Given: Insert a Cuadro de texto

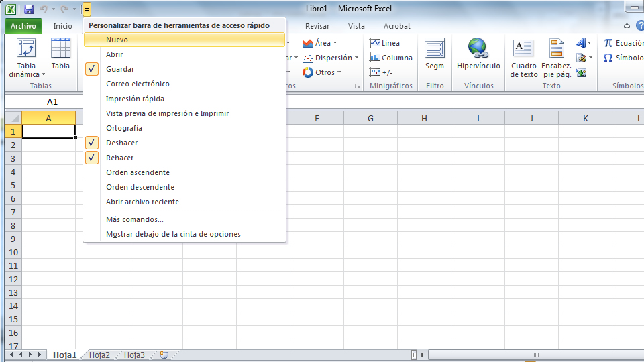Looking at the screenshot, I should tap(524, 58).
